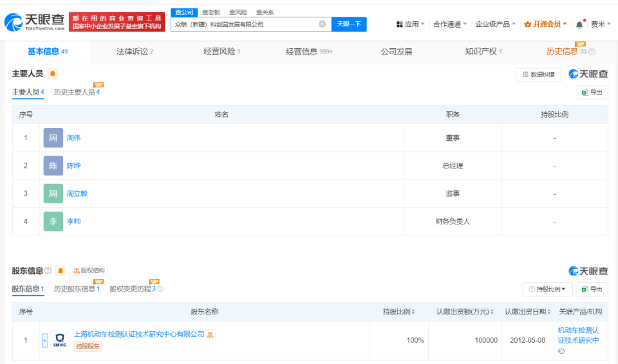Open the equity structure icon beside shareholder name

(211, 334)
